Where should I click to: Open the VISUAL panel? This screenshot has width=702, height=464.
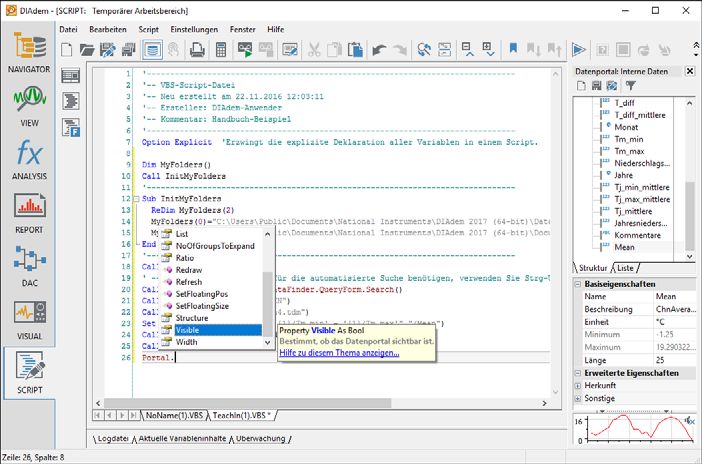pyautogui.click(x=29, y=320)
